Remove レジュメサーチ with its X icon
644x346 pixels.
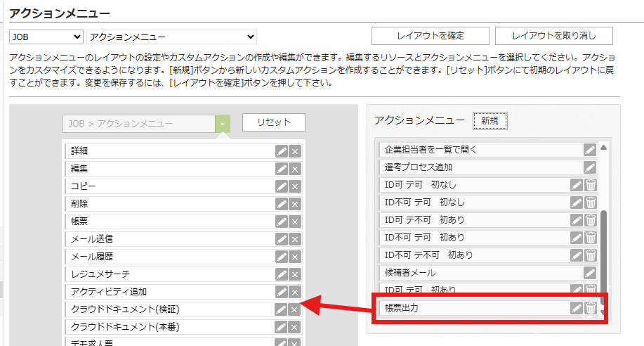295,274
